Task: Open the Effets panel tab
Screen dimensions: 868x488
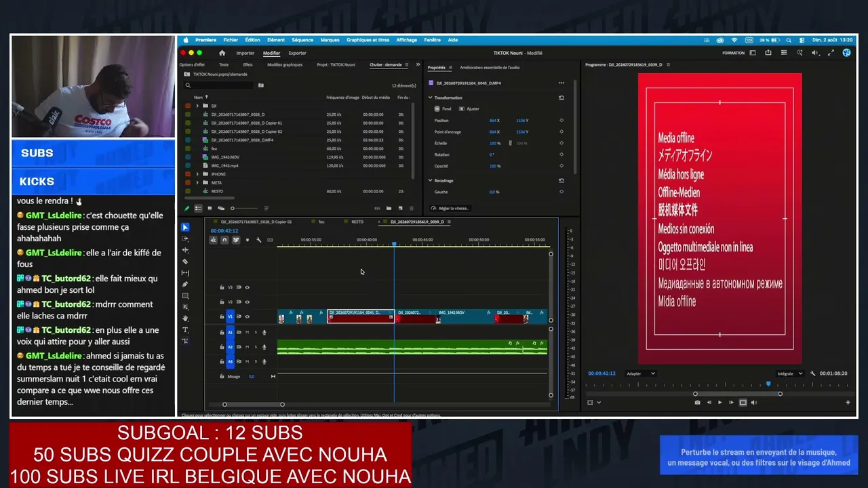Action: (248, 65)
